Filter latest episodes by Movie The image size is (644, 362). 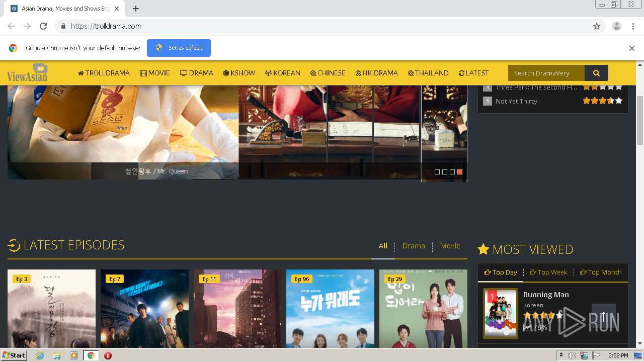tap(450, 246)
